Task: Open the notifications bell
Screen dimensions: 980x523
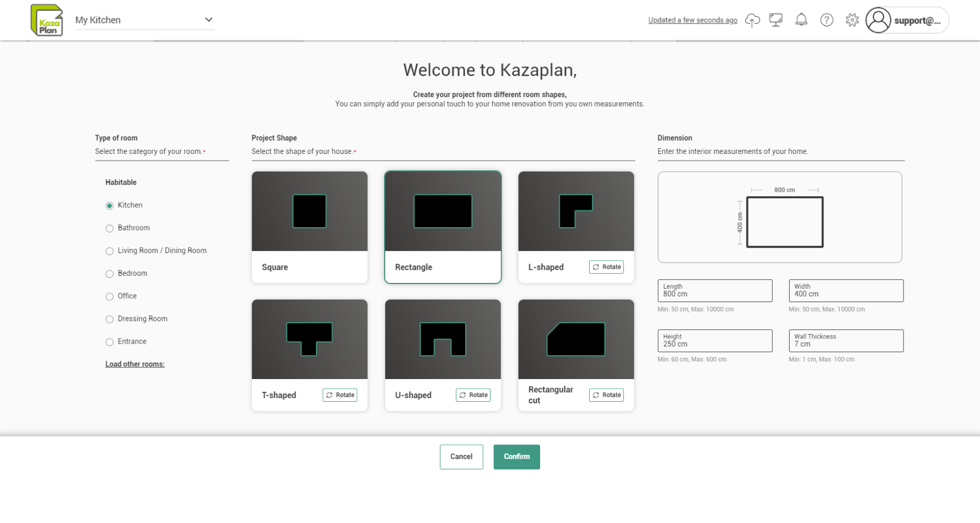Action: click(x=801, y=20)
